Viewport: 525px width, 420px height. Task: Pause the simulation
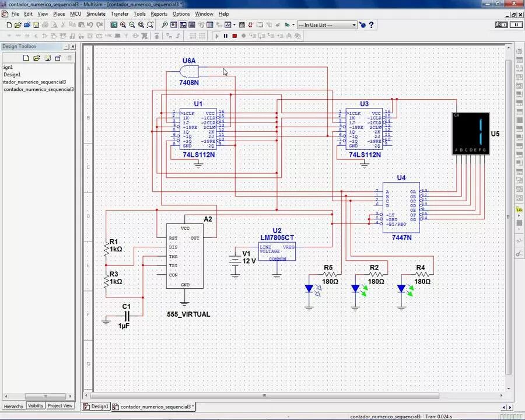click(225, 36)
